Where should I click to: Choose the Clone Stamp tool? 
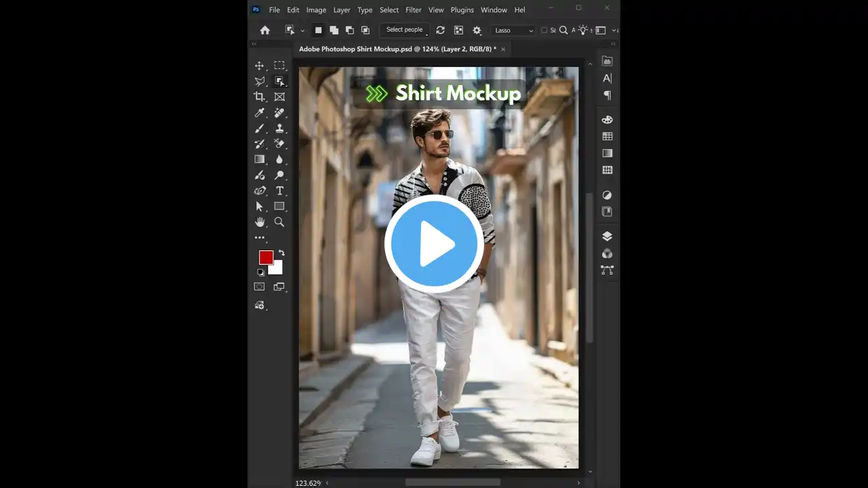point(279,128)
